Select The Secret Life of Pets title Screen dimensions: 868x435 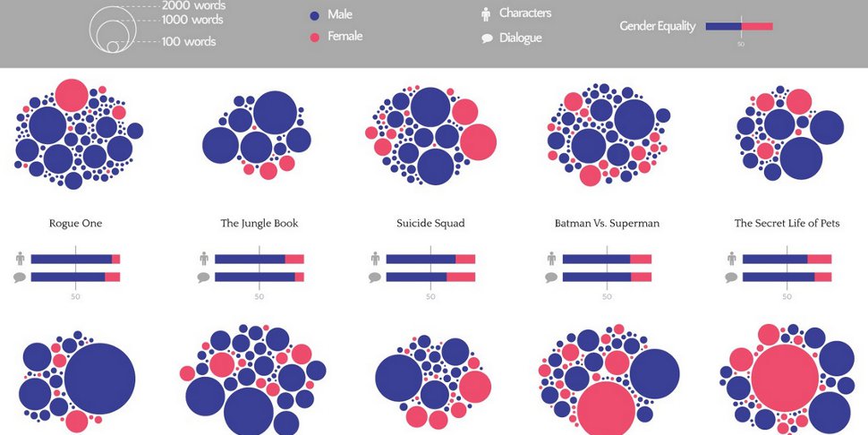click(787, 224)
